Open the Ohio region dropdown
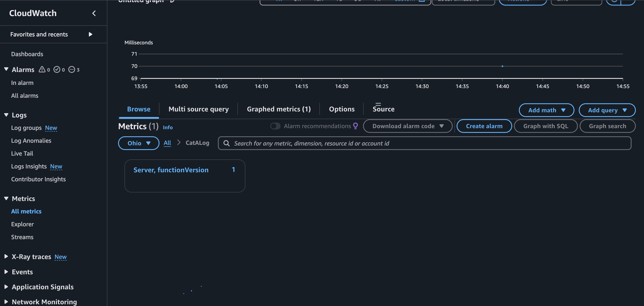 coord(138,143)
